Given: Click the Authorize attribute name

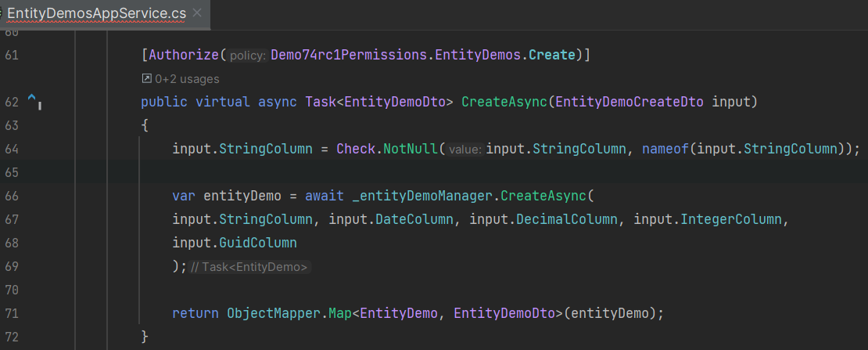Looking at the screenshot, I should tap(184, 55).
